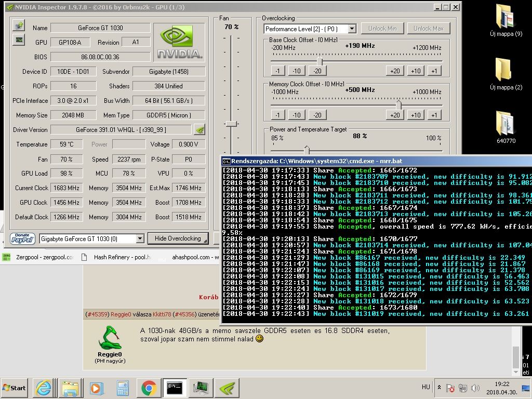Click Reggie0 snake avatar
Image resolution: width=532 pixels, height=399 pixels.
coord(110,338)
